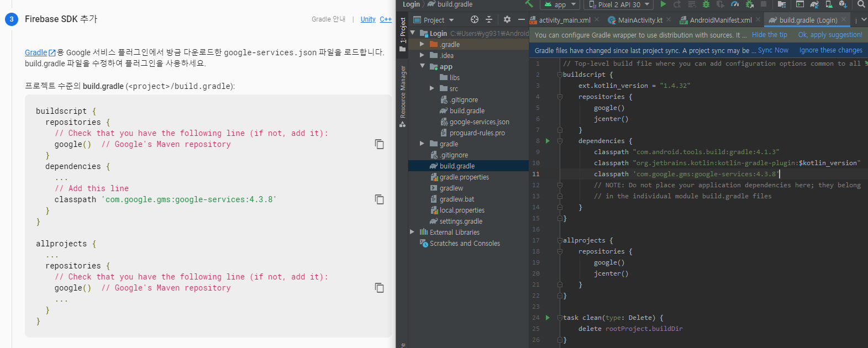Open the Project Structure icon
The width and height of the screenshot is (868, 348).
[782, 4]
